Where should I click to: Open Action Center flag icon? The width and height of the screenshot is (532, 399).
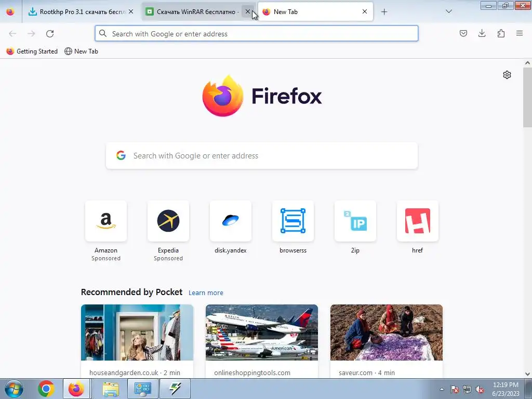pyautogui.click(x=455, y=389)
